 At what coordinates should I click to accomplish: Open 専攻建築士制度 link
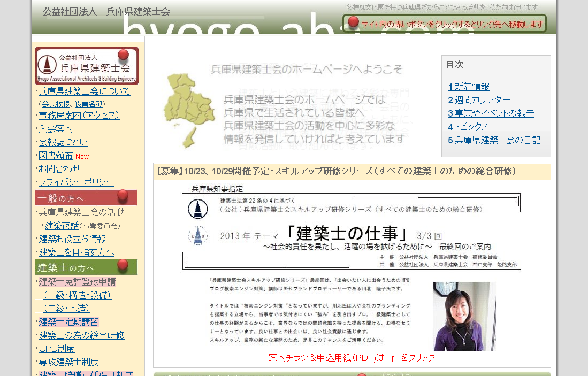(x=68, y=362)
